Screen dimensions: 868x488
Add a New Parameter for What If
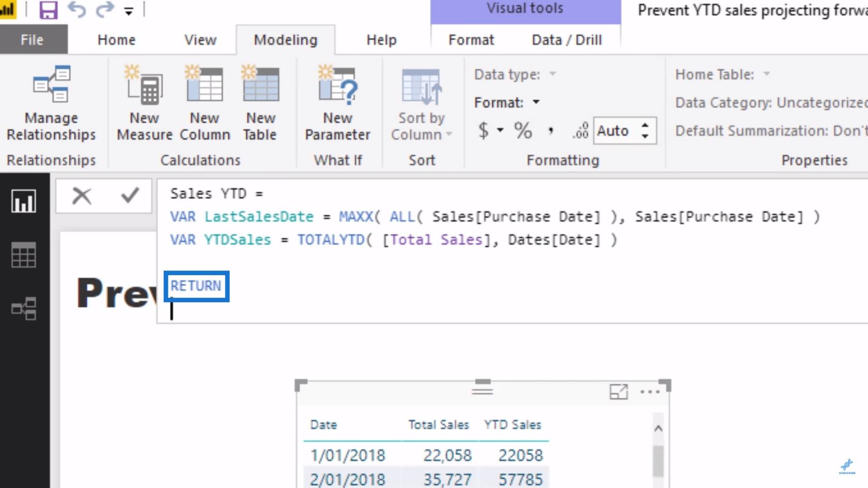337,103
